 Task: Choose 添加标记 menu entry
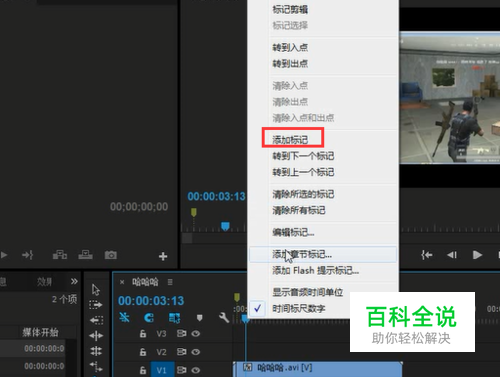pyautogui.click(x=290, y=140)
